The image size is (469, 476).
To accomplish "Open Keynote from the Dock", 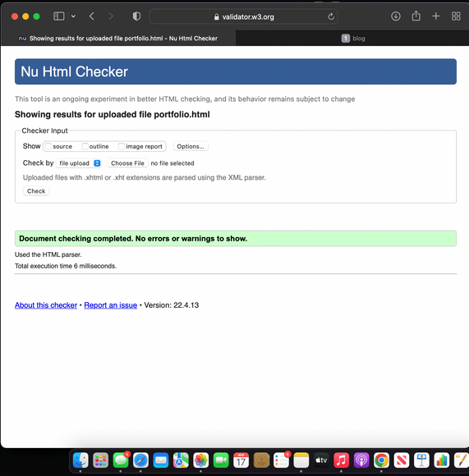I will pos(421,460).
